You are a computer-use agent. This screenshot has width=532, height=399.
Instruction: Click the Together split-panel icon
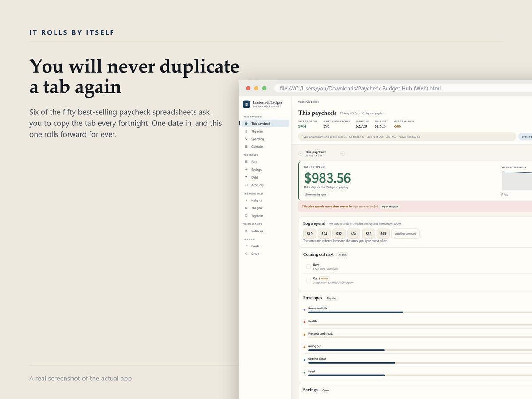click(246, 215)
